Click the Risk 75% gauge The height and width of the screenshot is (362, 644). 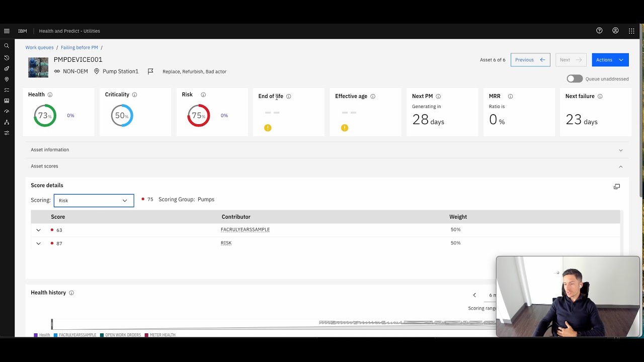tap(199, 116)
